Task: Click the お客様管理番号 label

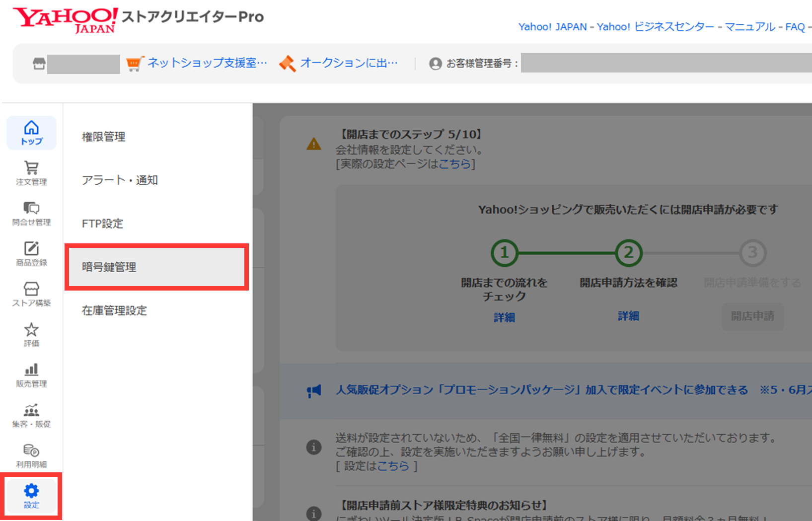Action: click(x=482, y=64)
